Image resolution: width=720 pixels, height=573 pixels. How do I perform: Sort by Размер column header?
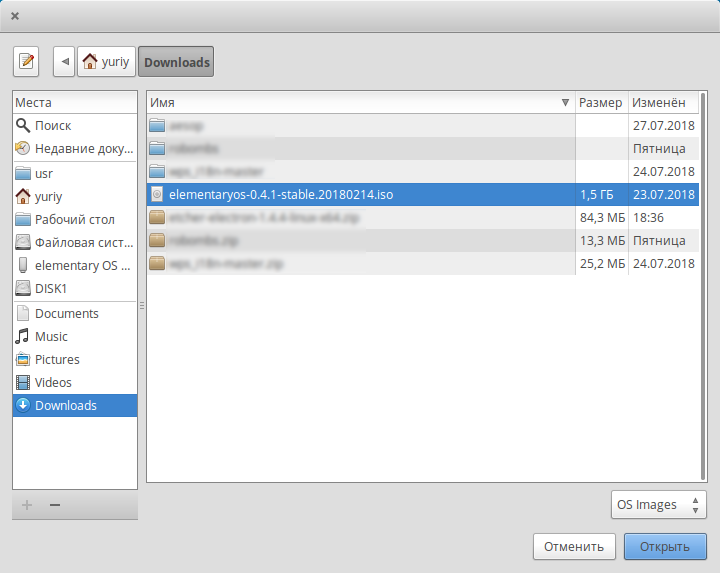(x=602, y=102)
